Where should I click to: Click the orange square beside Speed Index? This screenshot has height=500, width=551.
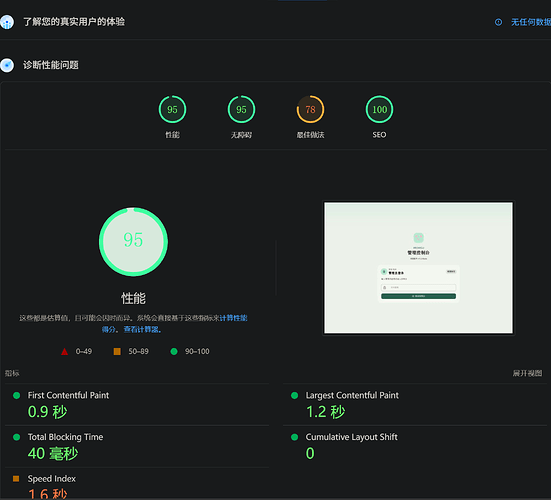16,479
